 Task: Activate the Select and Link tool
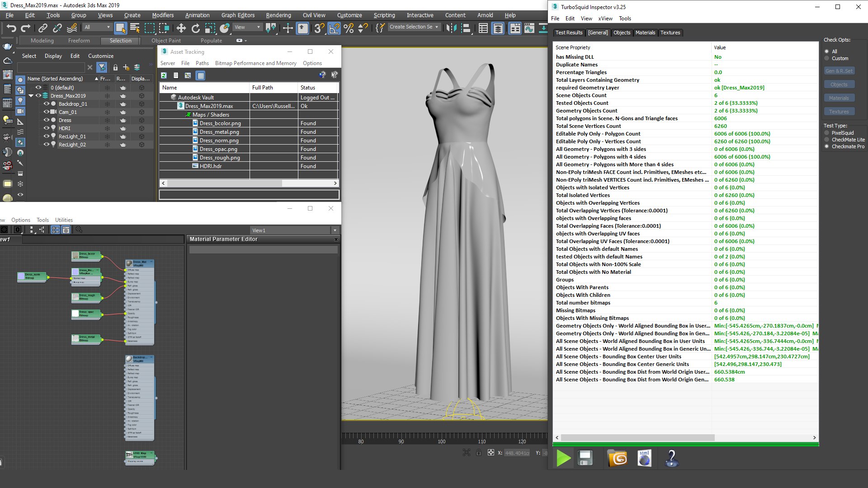click(42, 28)
